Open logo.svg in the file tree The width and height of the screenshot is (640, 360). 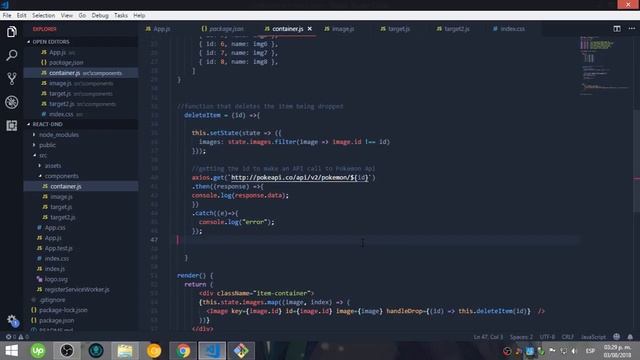[81, 279]
